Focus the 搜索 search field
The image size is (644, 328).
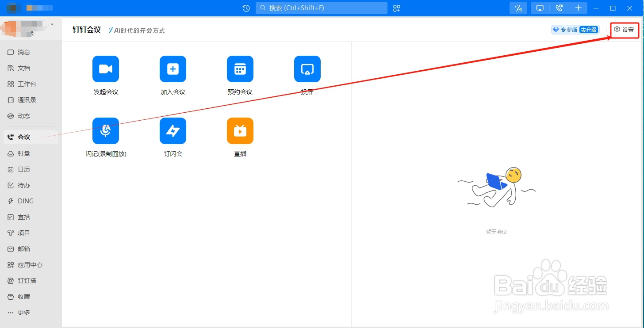pyautogui.click(x=322, y=8)
